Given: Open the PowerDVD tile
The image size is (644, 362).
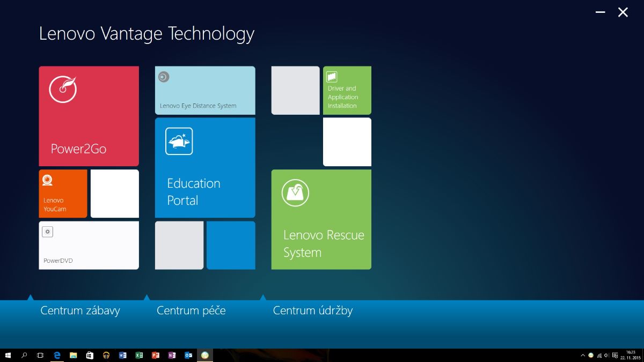Looking at the screenshot, I should 89,245.
